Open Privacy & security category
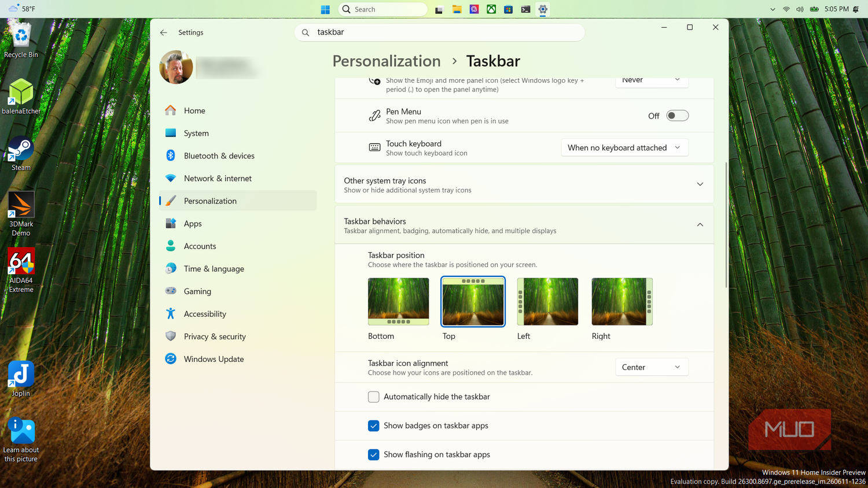Viewport: 868px width, 488px height. tap(238, 336)
